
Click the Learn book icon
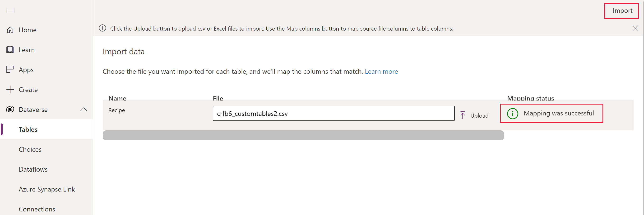(10, 50)
